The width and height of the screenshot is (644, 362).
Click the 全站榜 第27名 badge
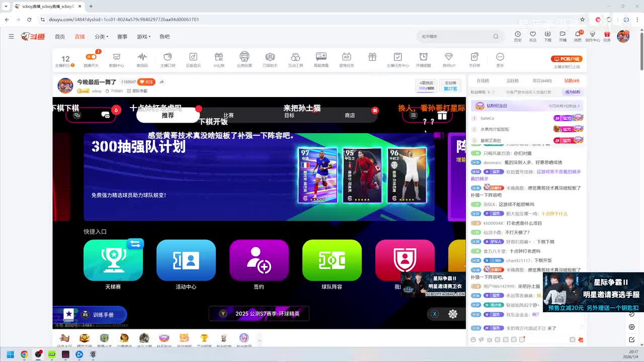point(450,85)
